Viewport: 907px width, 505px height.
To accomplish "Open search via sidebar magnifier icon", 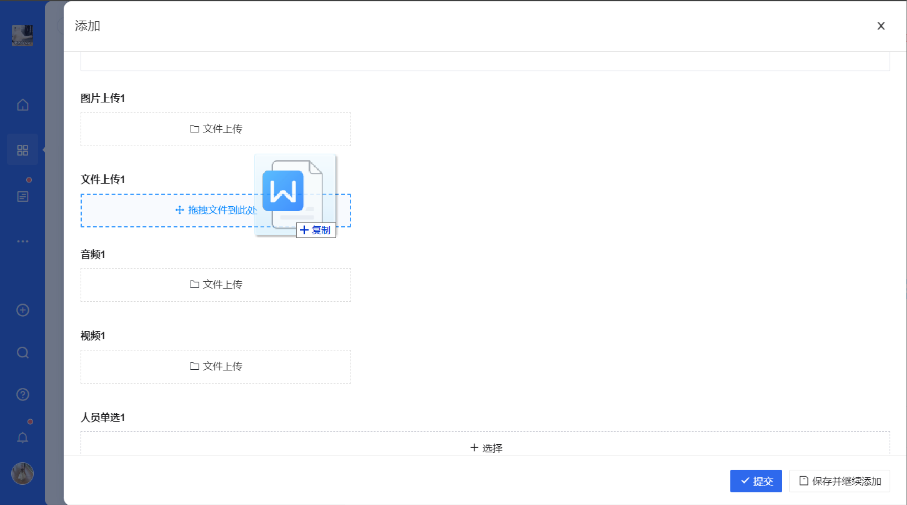I will (22, 352).
